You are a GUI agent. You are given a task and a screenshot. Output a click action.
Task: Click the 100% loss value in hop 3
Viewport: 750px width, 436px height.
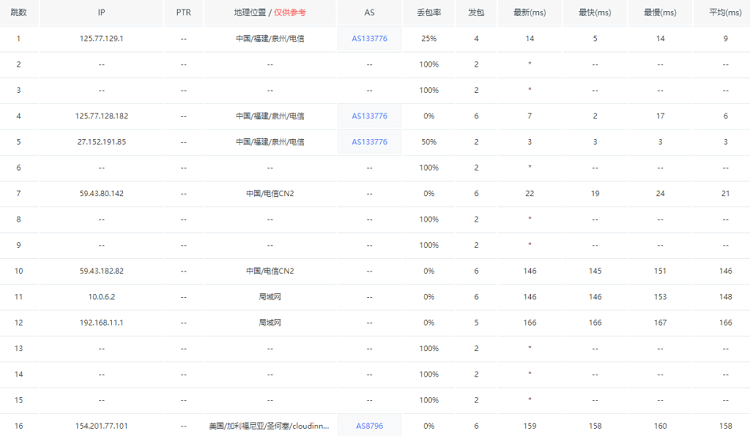(429, 90)
